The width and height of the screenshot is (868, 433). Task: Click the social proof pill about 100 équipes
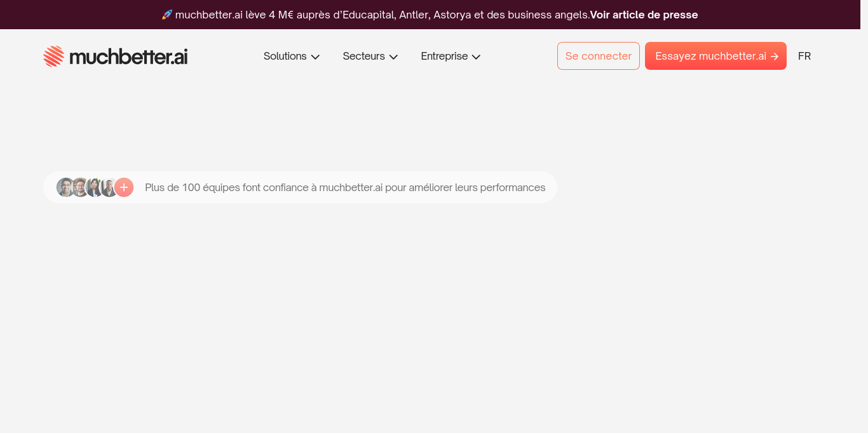tap(299, 187)
